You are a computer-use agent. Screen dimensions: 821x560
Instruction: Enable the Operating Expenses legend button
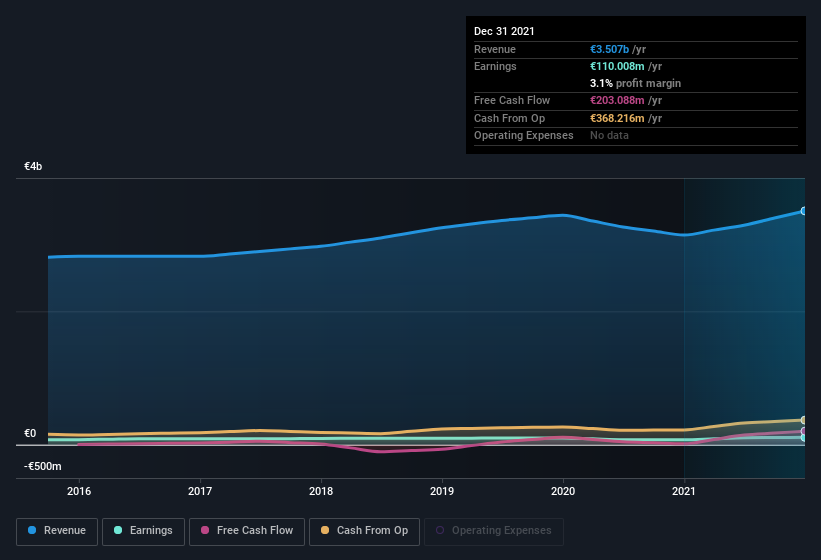pos(494,531)
